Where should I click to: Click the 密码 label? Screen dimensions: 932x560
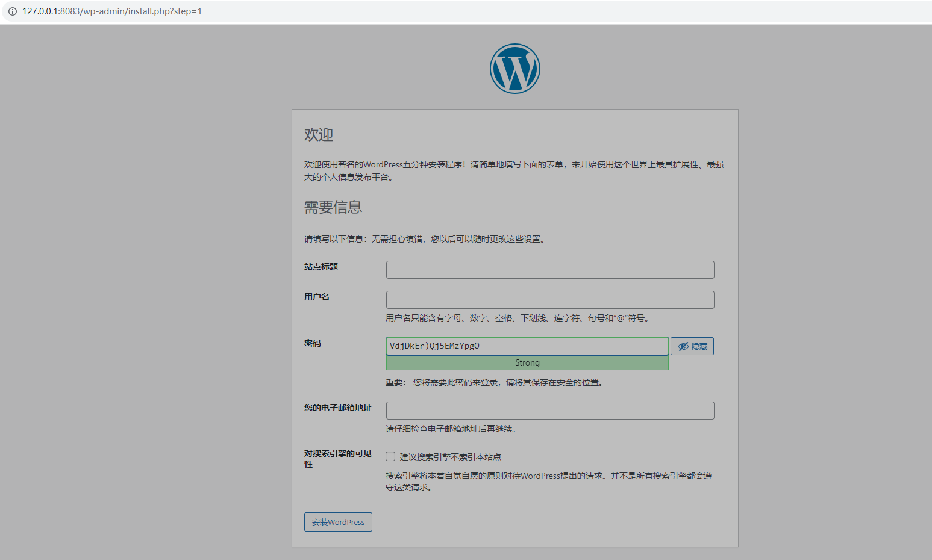313,343
